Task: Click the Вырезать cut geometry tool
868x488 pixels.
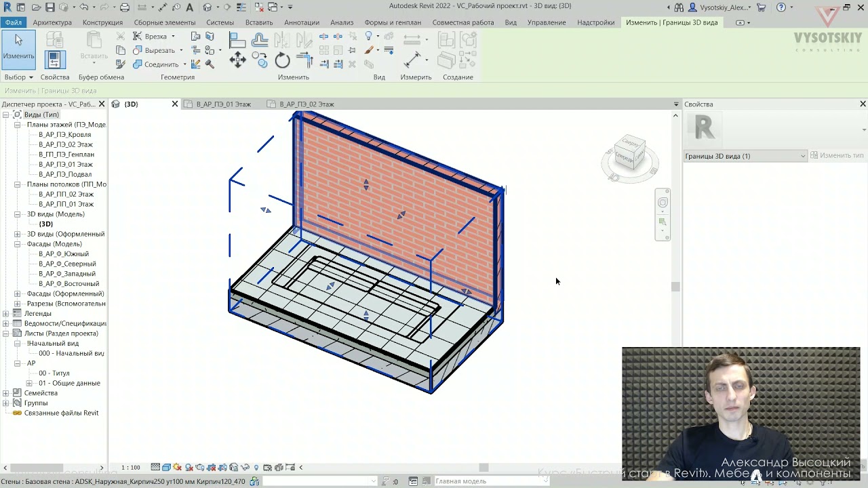Action: point(155,50)
